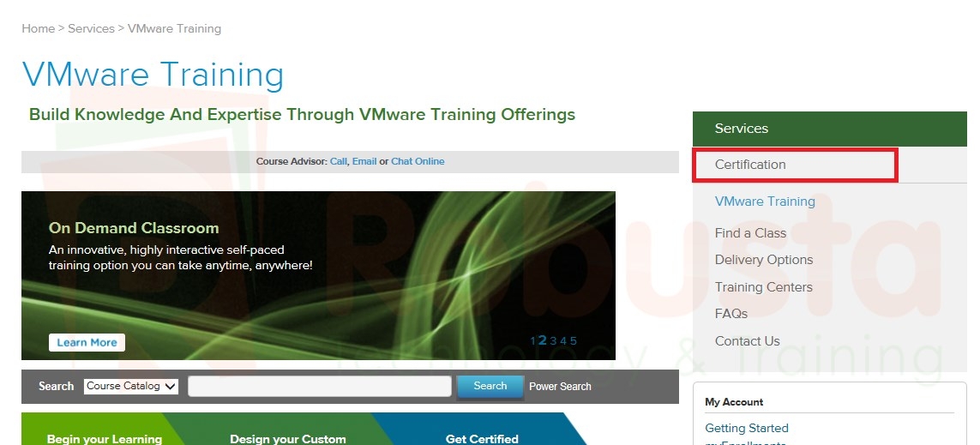Screen dimensions: 980x445
Task: Select the Get Certified tab
Action: [478, 429]
